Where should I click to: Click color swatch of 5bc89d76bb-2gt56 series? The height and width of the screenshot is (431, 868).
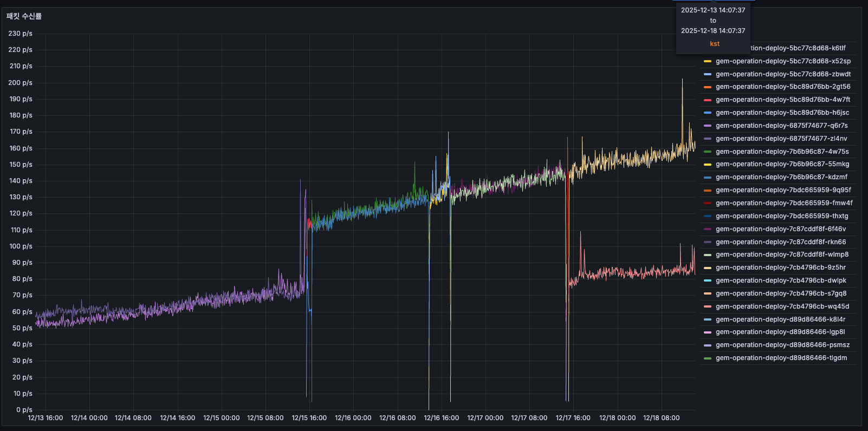(x=708, y=87)
